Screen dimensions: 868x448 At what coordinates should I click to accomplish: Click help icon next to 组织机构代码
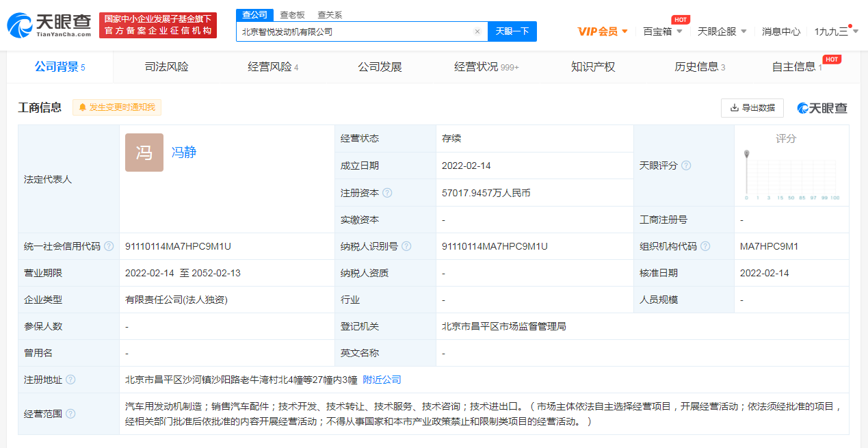[705, 246]
